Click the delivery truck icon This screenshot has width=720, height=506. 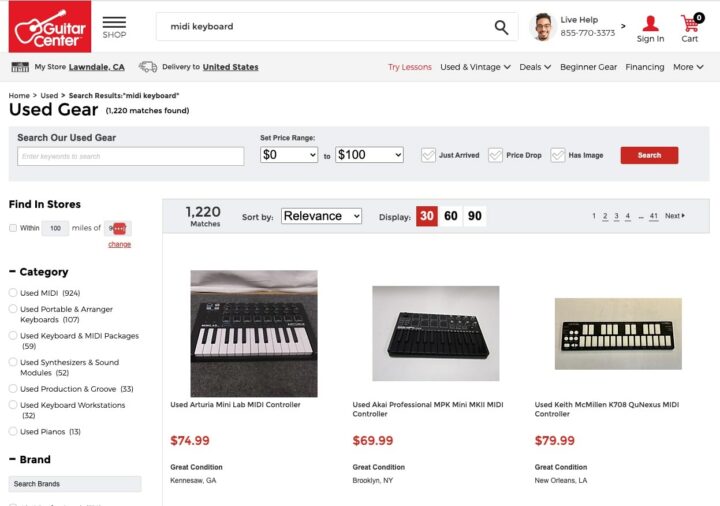click(x=148, y=67)
